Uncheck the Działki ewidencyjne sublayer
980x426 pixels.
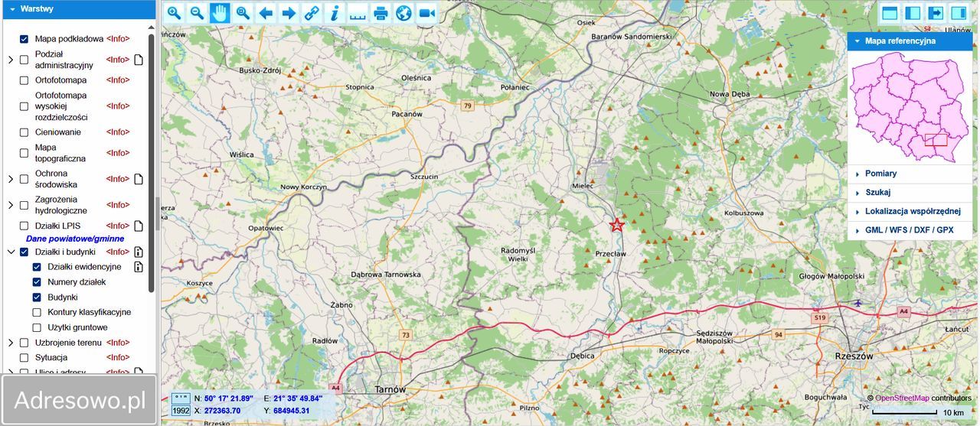[37, 267]
